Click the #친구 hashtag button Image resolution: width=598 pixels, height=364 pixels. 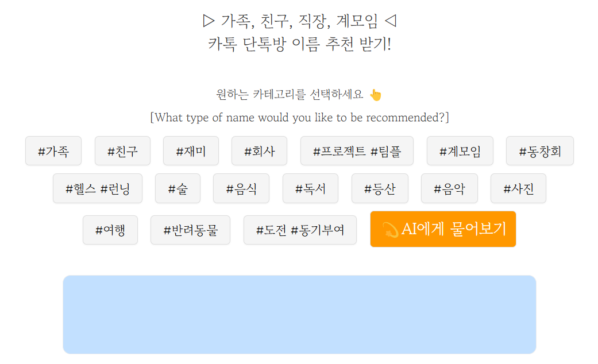pos(122,150)
